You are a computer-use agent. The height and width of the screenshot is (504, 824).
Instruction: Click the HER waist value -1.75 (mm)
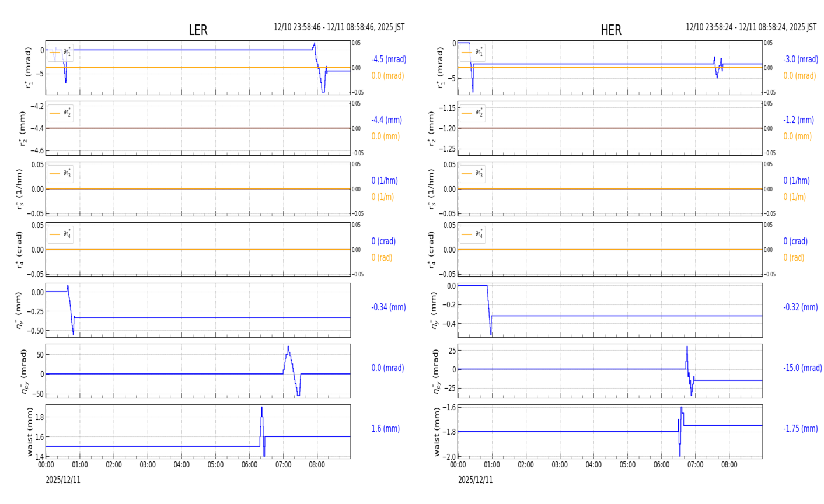[801, 429]
